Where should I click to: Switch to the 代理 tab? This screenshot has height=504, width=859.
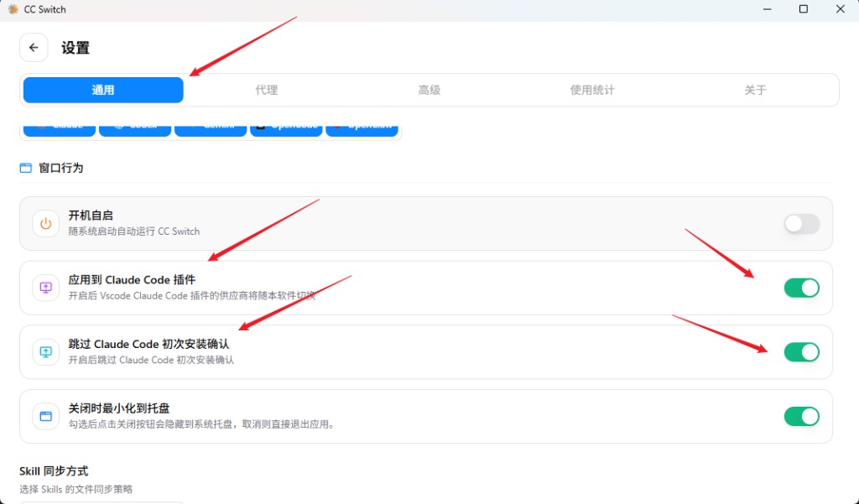click(x=266, y=91)
